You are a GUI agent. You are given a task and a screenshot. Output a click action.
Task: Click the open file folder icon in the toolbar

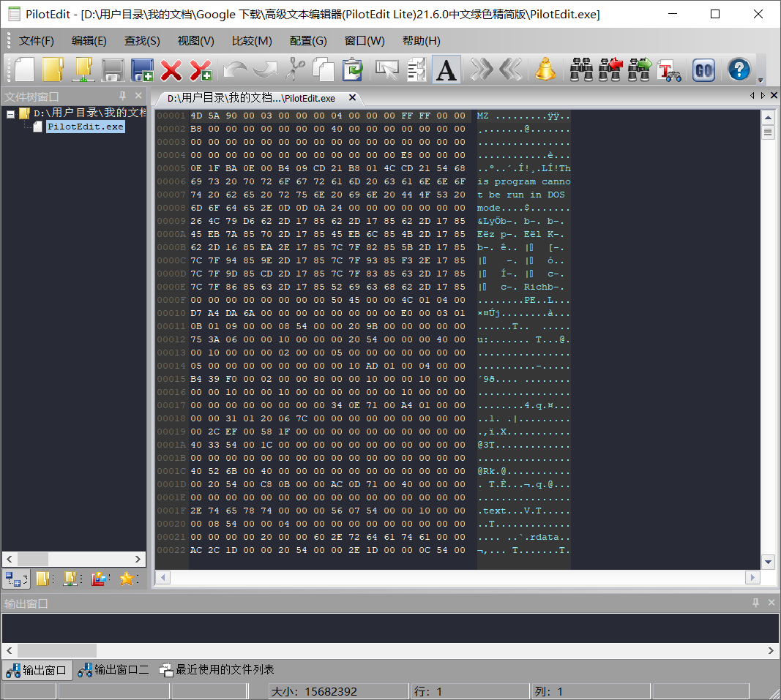tap(53, 69)
